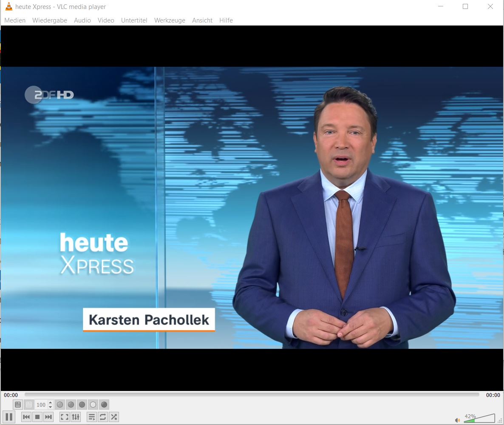The image size is (504, 425).
Task: Click the seek bar to jump in video
Action: coord(252,394)
